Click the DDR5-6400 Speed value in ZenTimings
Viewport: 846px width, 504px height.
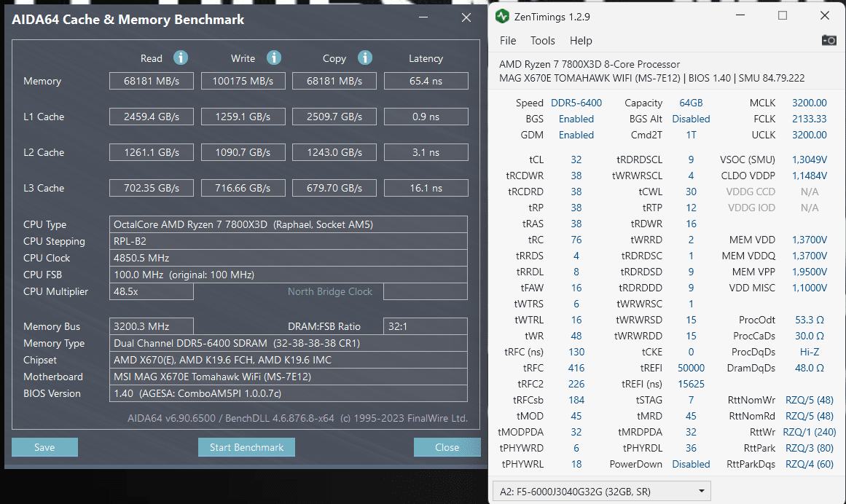pos(576,103)
